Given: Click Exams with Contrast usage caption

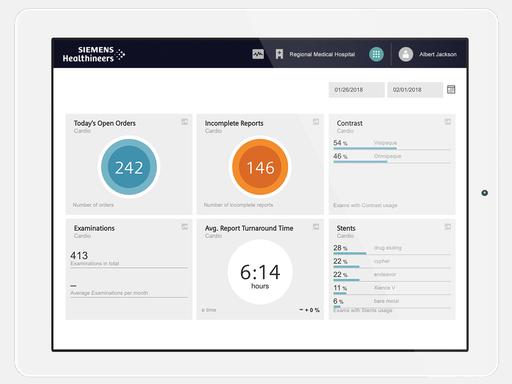Looking at the screenshot, I should pyautogui.click(x=365, y=205).
